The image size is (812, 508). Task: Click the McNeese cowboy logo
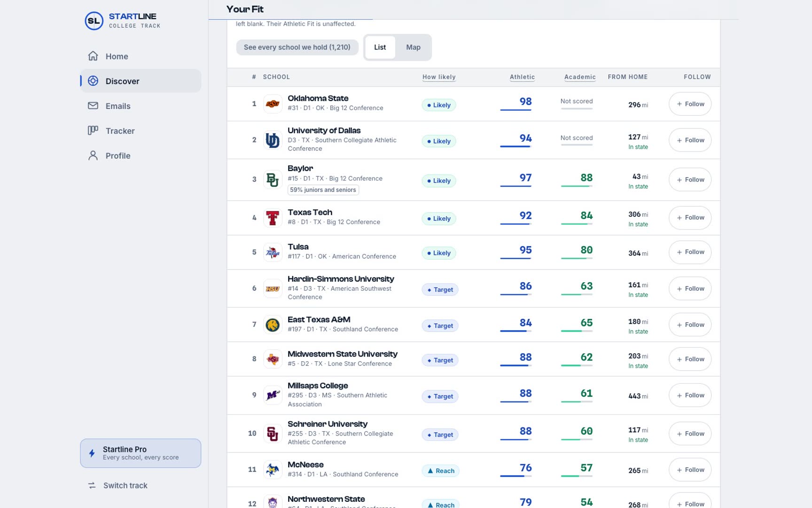point(273,470)
